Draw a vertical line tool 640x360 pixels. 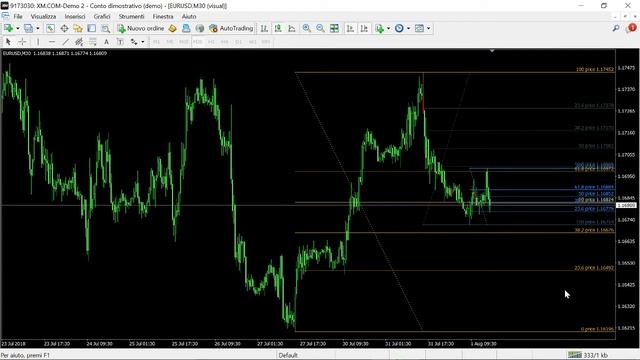tap(38, 42)
